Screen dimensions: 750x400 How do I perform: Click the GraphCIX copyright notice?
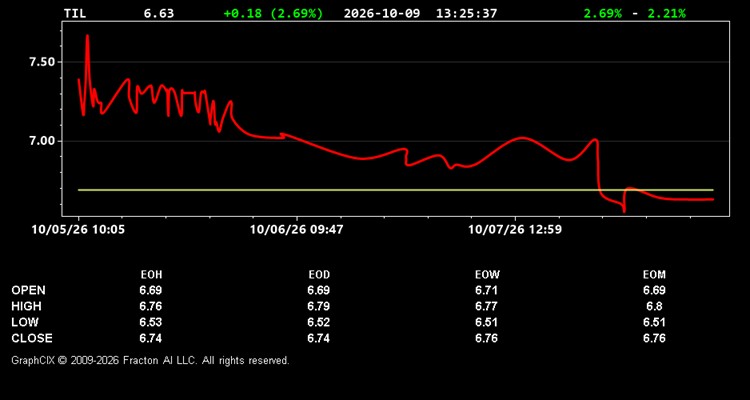pyautogui.click(x=150, y=360)
